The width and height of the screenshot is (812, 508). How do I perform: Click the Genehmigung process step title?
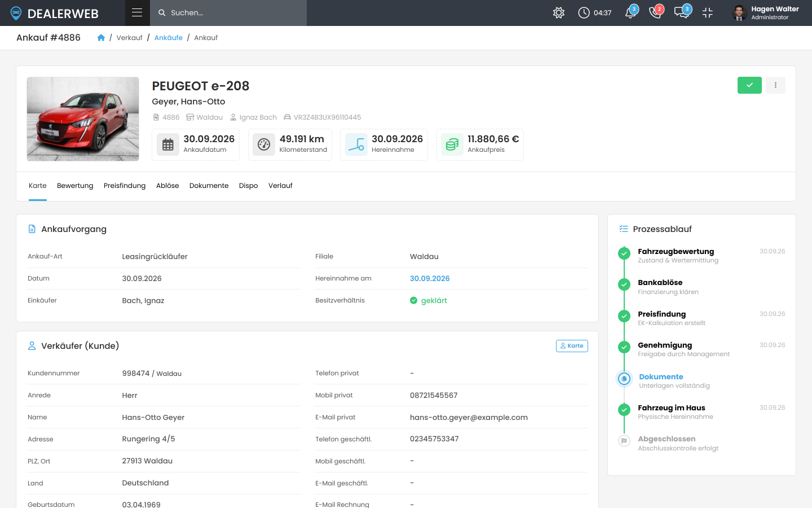[665, 345]
